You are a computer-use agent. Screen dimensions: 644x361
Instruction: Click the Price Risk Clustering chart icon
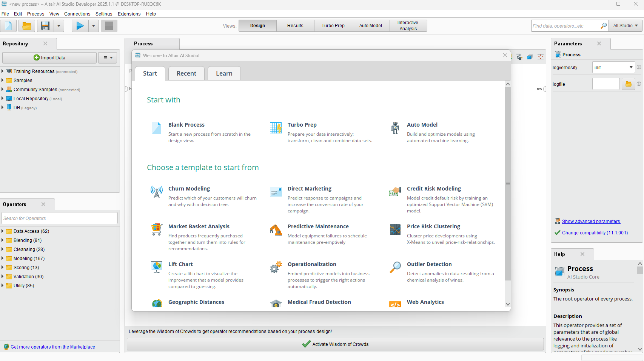[x=395, y=229]
